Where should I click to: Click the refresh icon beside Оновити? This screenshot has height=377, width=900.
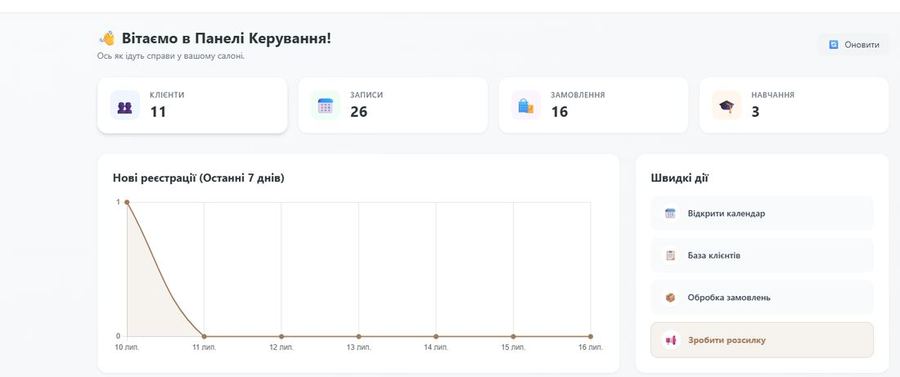[833, 45]
